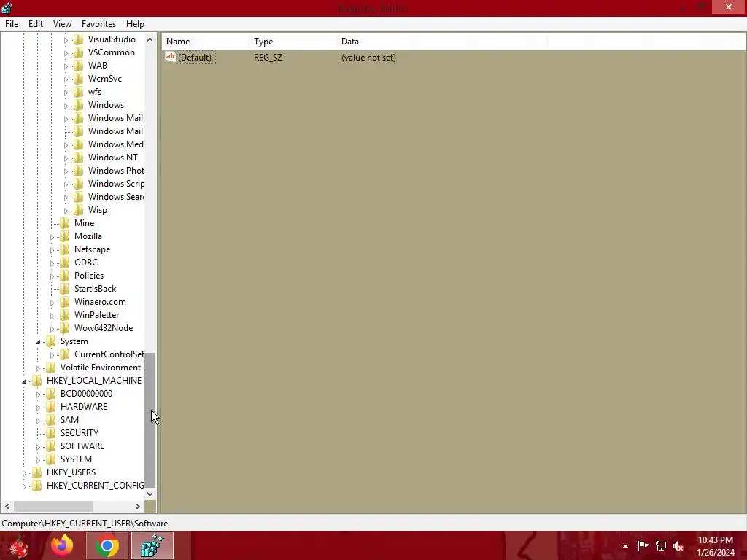This screenshot has height=560, width=747.
Task: Show hidden tray icons arrow
Action: tap(625, 546)
